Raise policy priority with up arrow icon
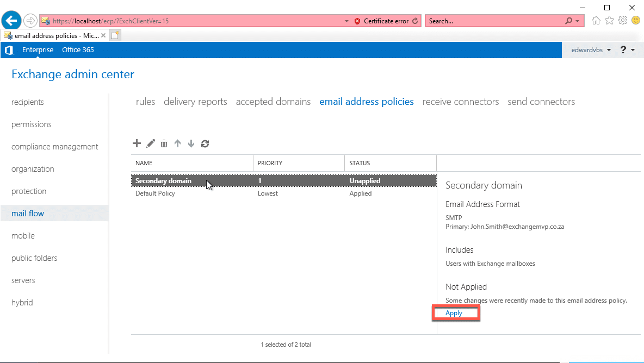This screenshot has height=363, width=644. [x=177, y=143]
